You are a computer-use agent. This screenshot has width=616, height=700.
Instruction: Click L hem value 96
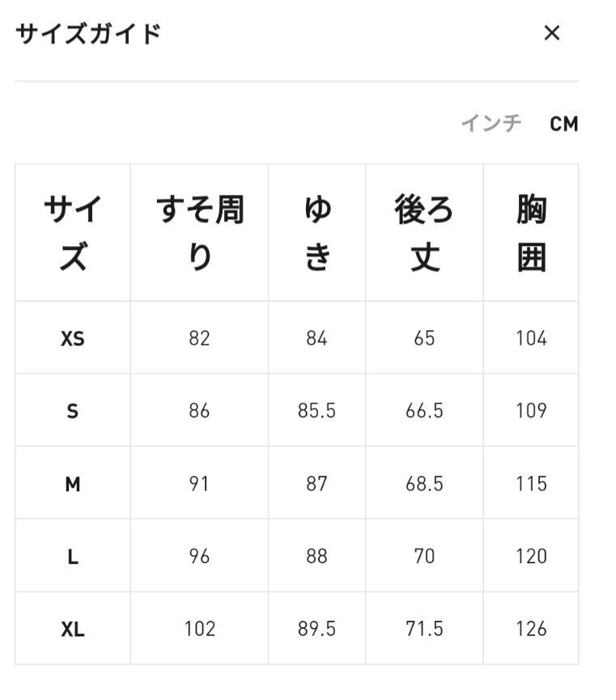pos(199,556)
